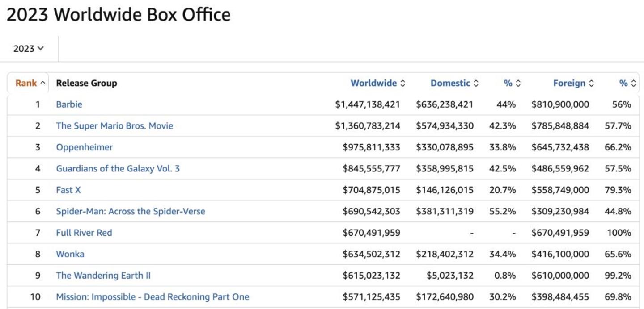Select Full River Red's 100% foreign share
This screenshot has width=644, height=309.
[x=619, y=233]
